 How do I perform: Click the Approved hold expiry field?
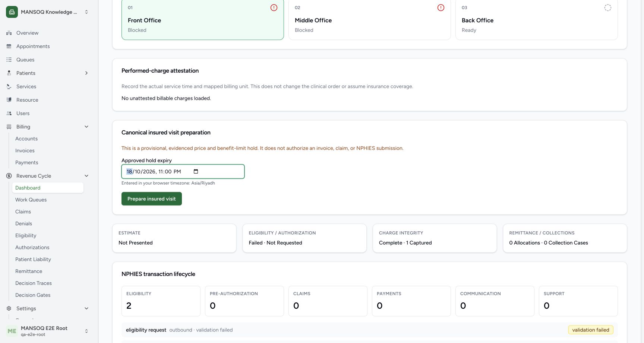pyautogui.click(x=183, y=172)
